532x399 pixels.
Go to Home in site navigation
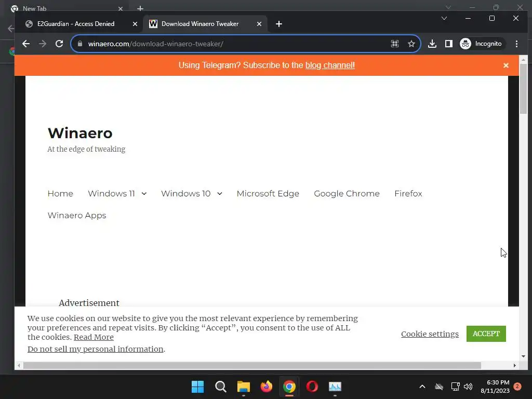click(x=60, y=193)
